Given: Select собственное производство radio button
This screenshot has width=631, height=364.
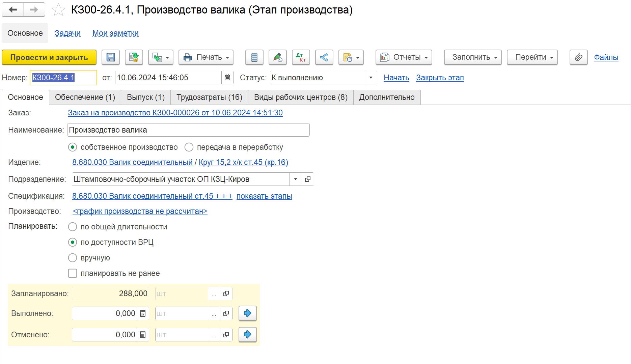Looking at the screenshot, I should point(73,147).
